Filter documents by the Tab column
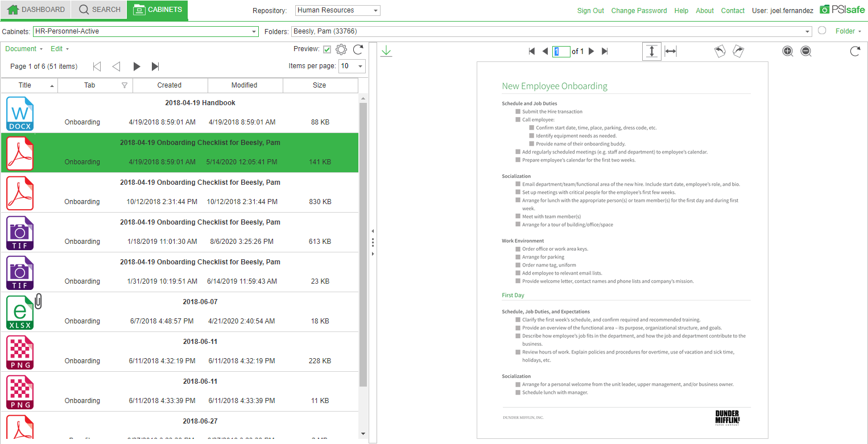Viewport: 868px width, 444px height. point(124,85)
